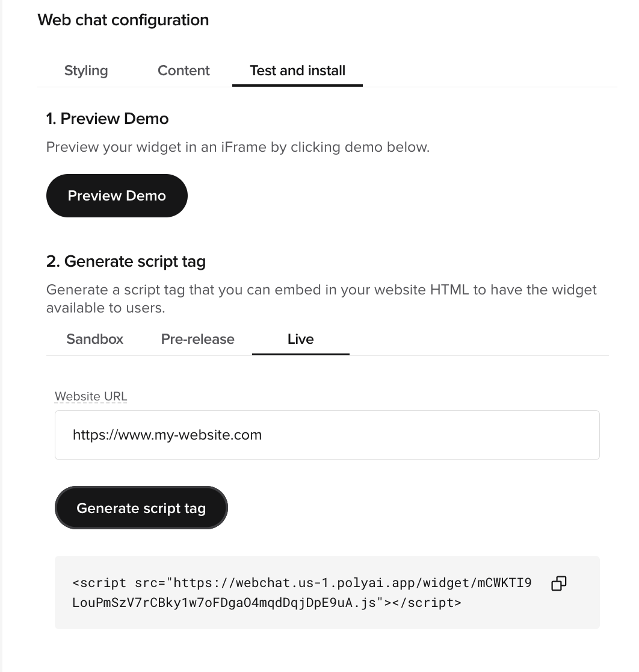Open the Pre-release environment tab
Screen dimensions: 639x672
(197, 339)
